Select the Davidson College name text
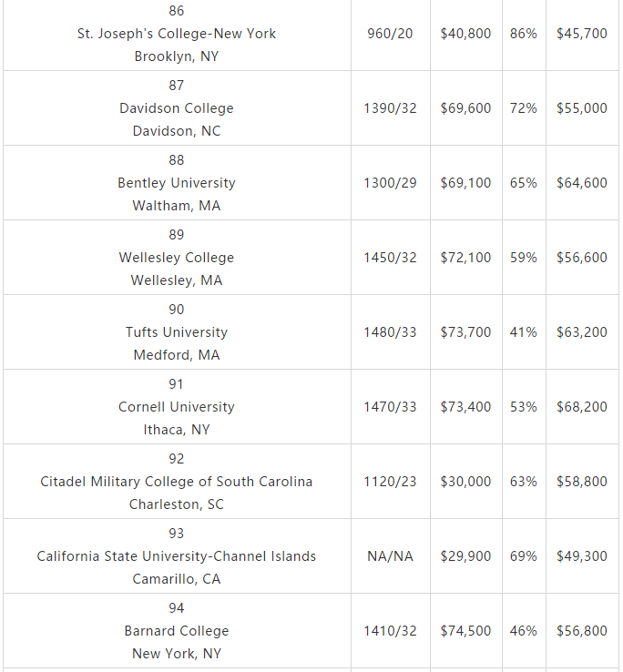 coord(176,108)
